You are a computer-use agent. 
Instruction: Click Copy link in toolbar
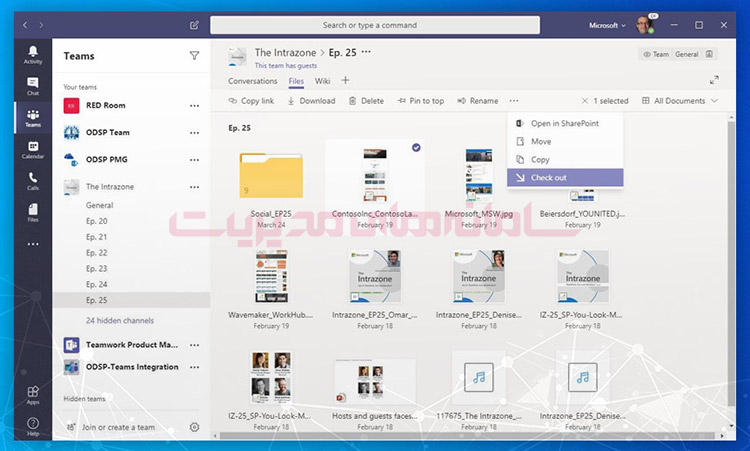click(x=252, y=101)
